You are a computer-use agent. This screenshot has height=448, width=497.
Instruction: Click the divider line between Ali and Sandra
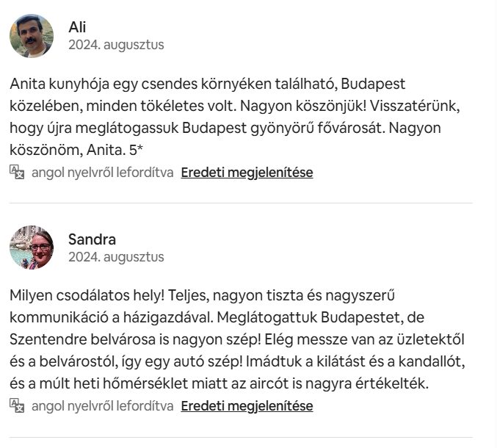[241, 203]
